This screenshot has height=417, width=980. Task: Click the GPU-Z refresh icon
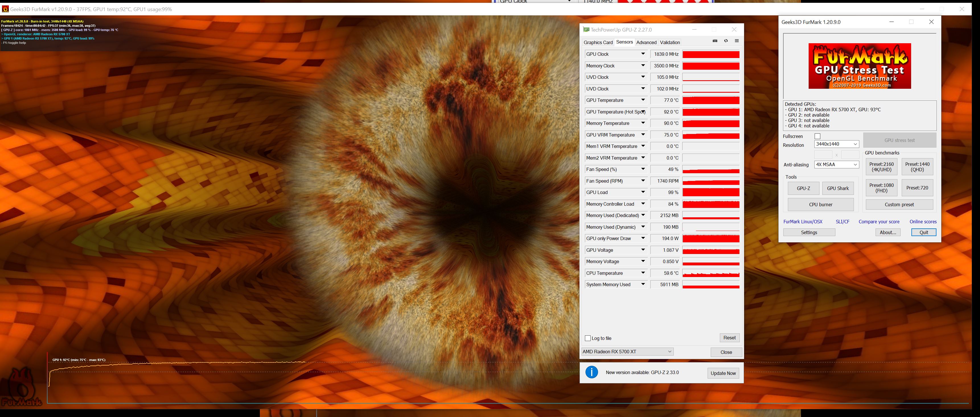(726, 41)
